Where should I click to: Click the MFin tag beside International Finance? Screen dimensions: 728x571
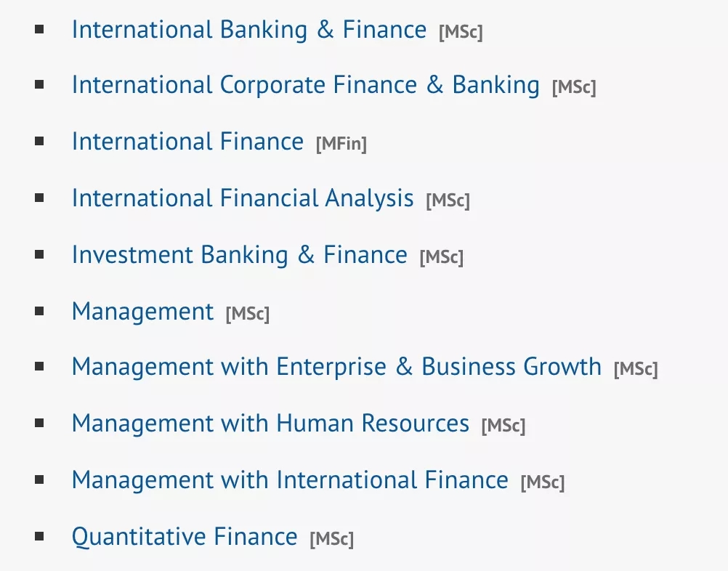341,144
